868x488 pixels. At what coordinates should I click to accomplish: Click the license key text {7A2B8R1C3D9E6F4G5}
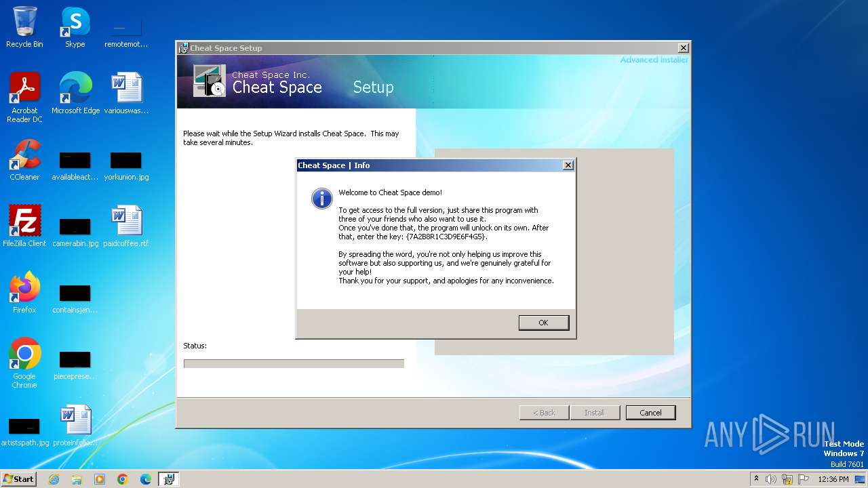(446, 237)
